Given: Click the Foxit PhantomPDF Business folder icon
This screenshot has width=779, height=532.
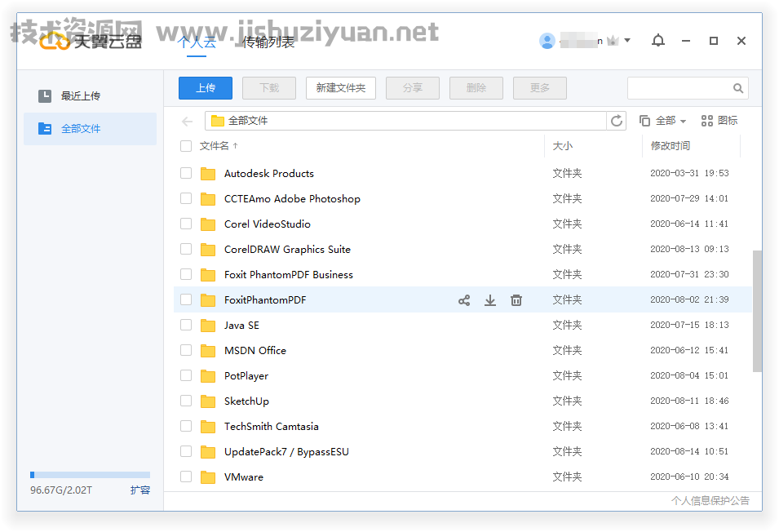Looking at the screenshot, I should point(208,275).
